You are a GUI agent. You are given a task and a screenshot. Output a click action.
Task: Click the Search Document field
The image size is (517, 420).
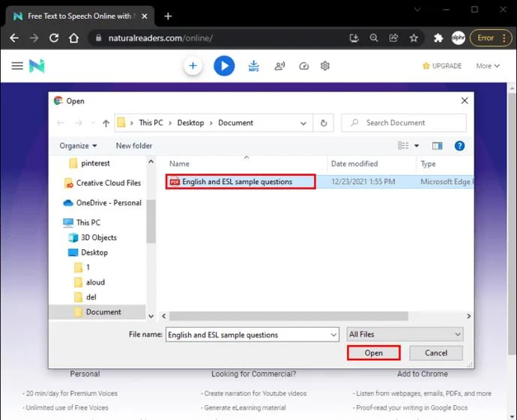tap(404, 123)
